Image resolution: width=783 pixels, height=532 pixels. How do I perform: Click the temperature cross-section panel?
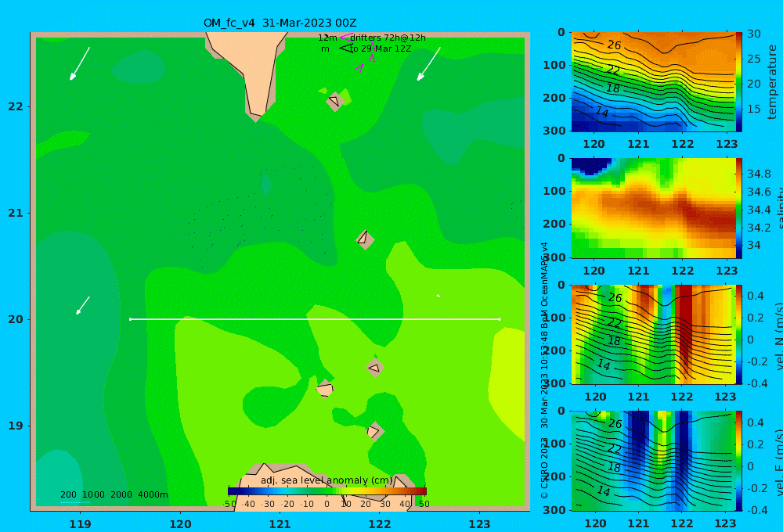click(653, 82)
